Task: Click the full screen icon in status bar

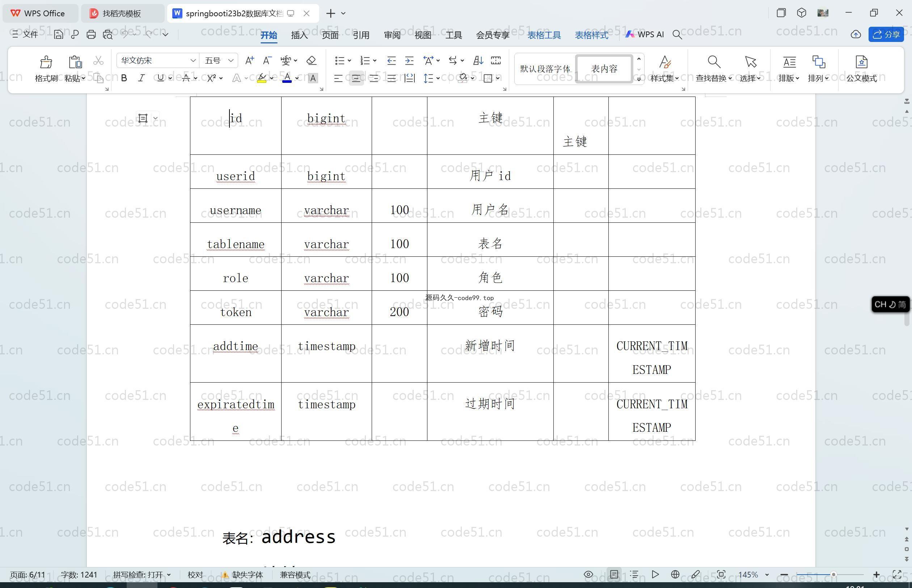Action: tap(897, 574)
